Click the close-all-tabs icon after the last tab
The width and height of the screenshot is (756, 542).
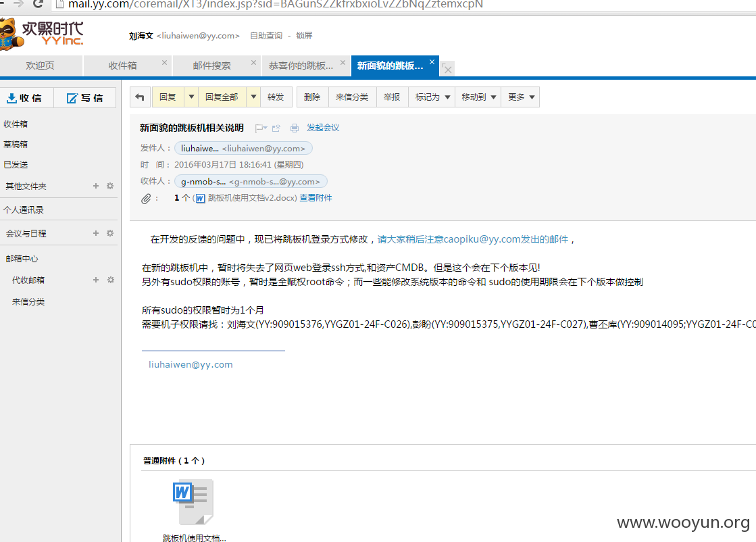[447, 69]
